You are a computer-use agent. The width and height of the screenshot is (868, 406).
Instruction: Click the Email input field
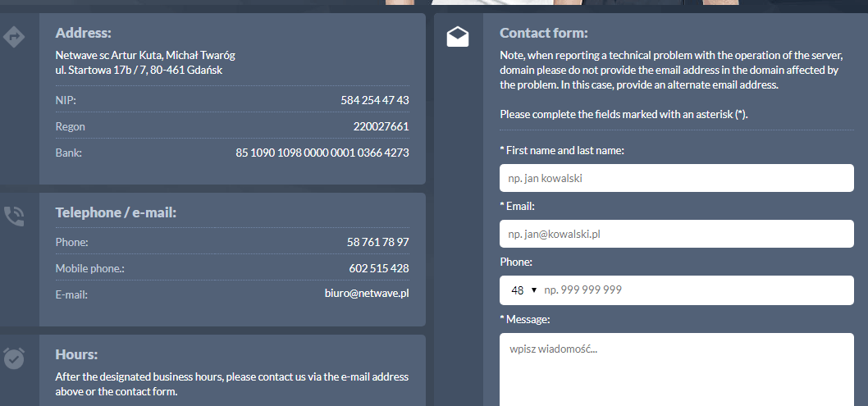click(x=677, y=234)
